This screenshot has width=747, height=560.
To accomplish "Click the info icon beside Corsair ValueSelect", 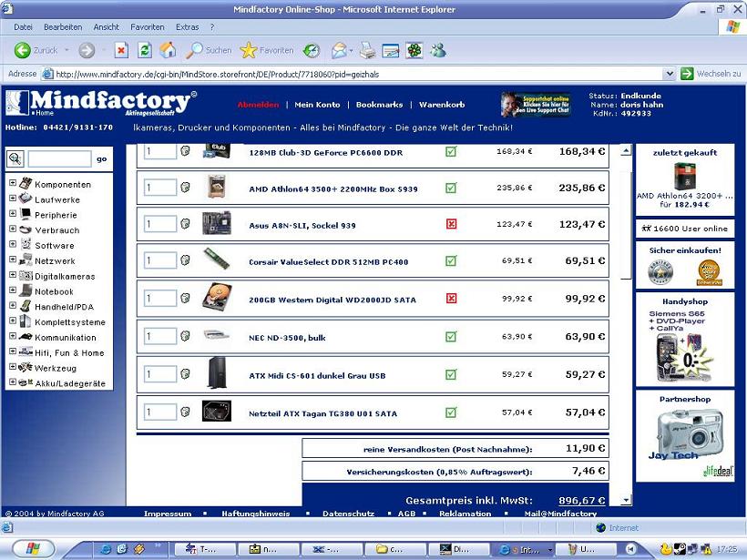I will tap(185, 260).
